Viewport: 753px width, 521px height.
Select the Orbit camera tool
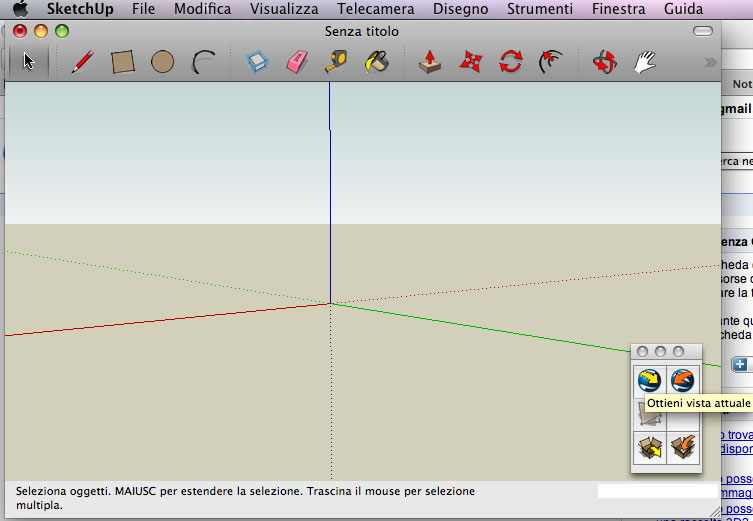point(603,62)
